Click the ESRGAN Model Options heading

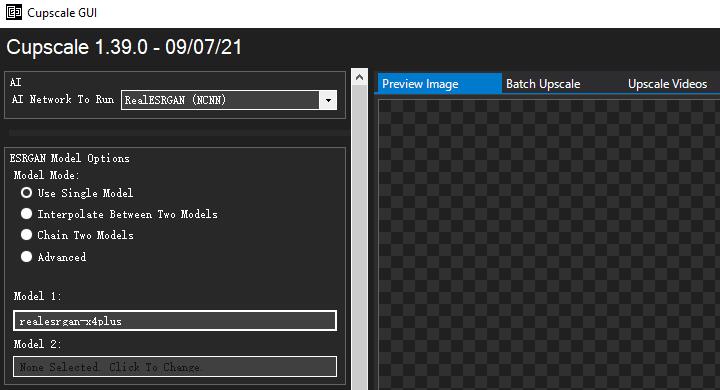click(x=70, y=158)
